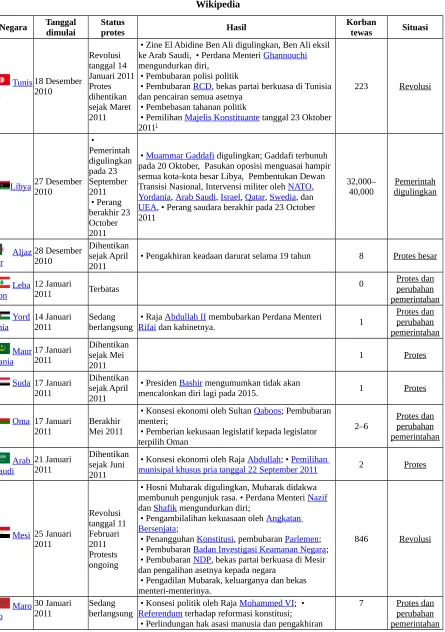Open the Yordania link in Libya row

[x=154, y=197]
